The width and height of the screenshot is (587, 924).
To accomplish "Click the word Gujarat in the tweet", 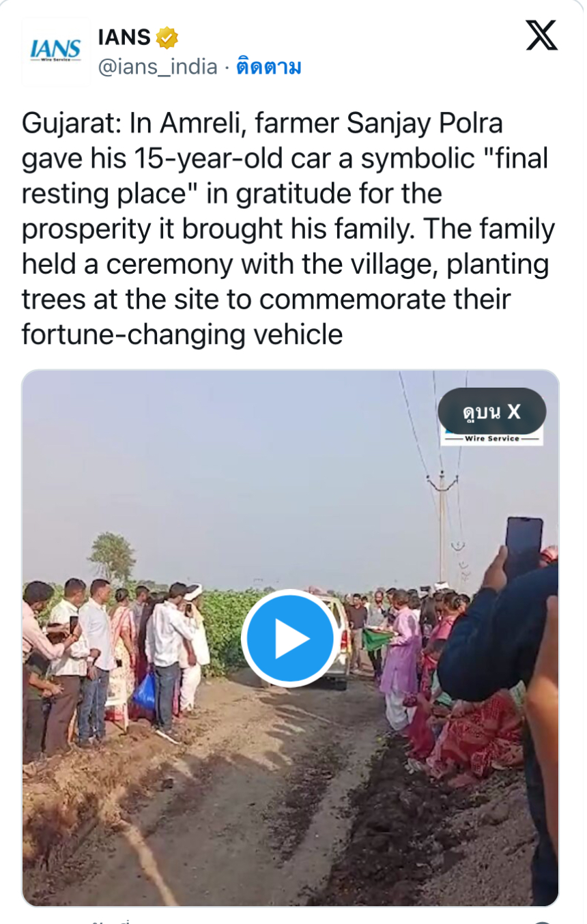I will pyautogui.click(x=67, y=124).
